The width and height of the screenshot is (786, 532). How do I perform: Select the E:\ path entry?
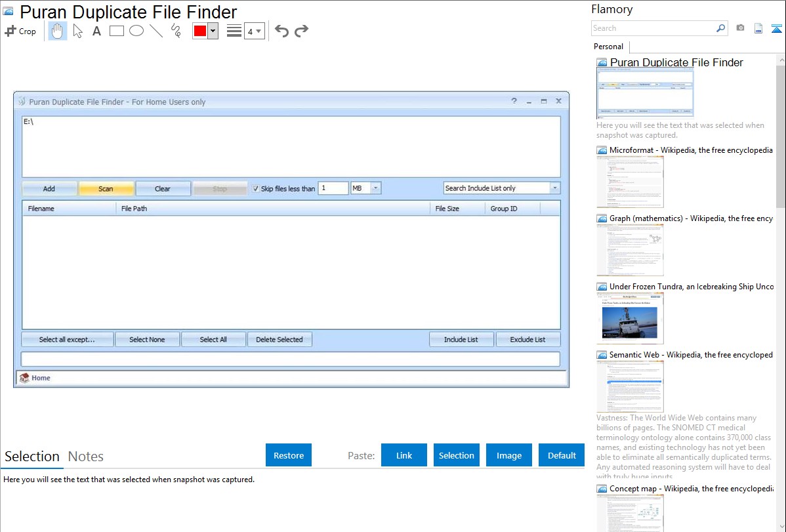(29, 122)
